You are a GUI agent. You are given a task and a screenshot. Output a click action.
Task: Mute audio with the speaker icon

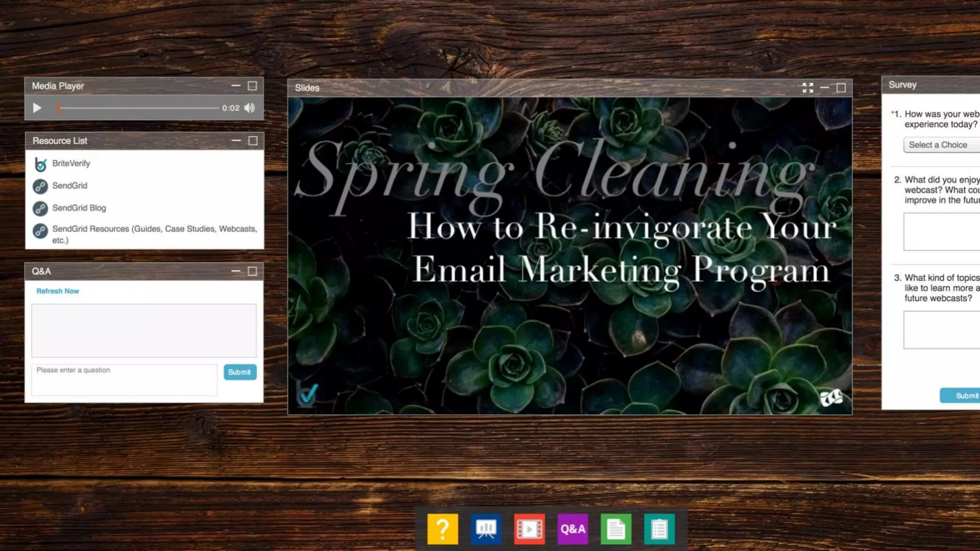(249, 108)
